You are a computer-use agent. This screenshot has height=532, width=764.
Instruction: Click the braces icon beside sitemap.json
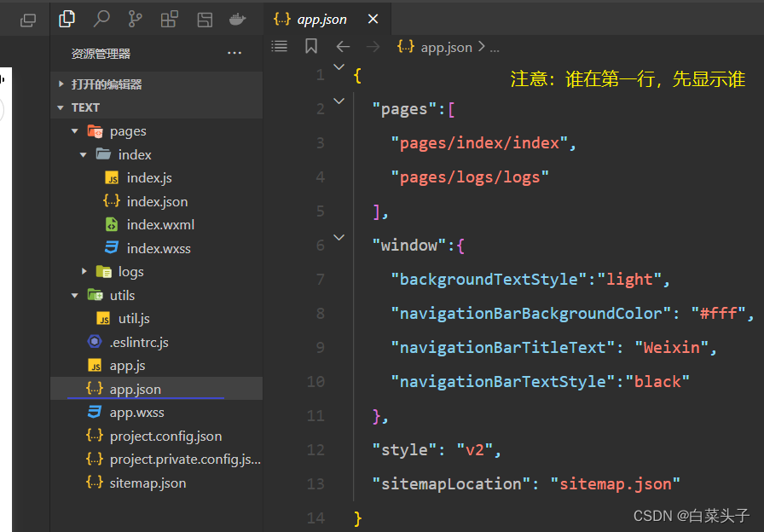pyautogui.click(x=95, y=483)
